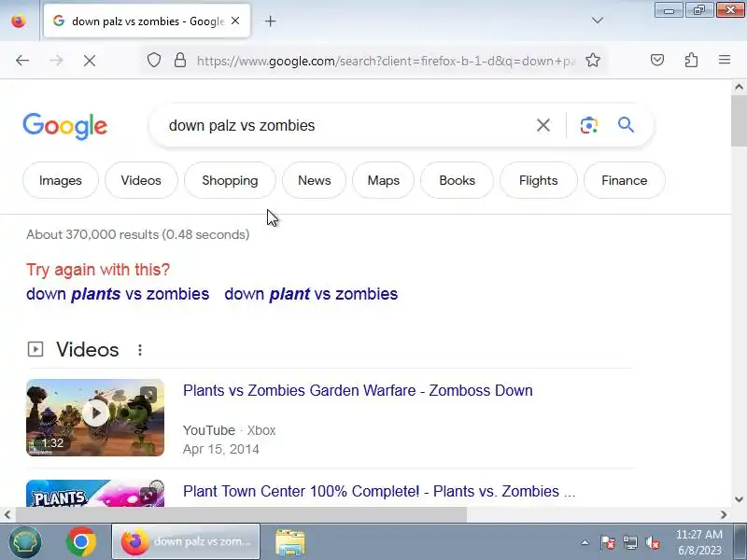Image resolution: width=747 pixels, height=560 pixels.
Task: Open Action Center flag icon
Action: (608, 542)
